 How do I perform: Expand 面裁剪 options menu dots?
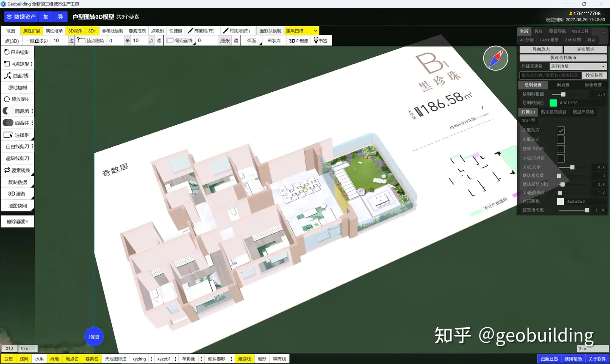pyautogui.click(x=32, y=111)
